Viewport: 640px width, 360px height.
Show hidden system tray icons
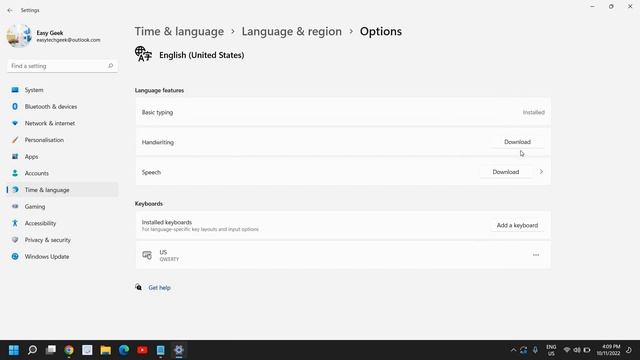(513, 350)
